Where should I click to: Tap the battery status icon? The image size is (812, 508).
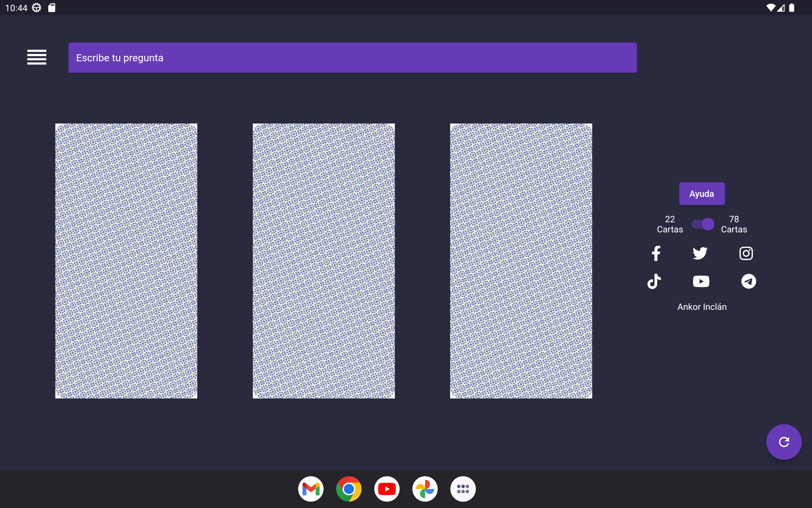tap(791, 7)
